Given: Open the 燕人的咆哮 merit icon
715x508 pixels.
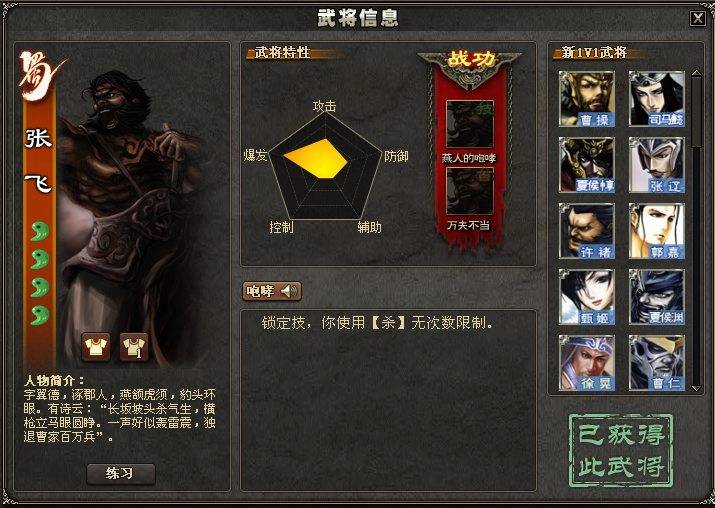Looking at the screenshot, I should coord(470,124).
